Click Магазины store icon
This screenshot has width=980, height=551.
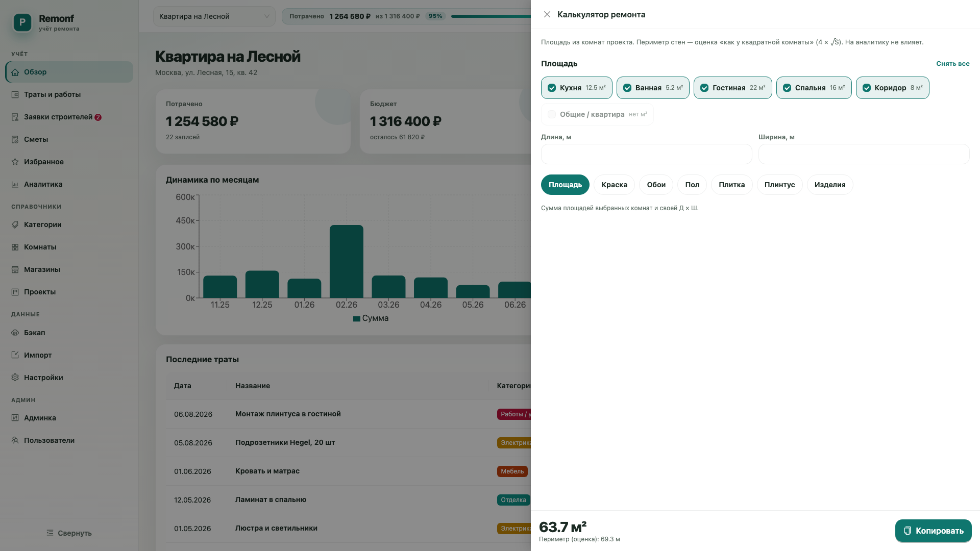click(15, 269)
